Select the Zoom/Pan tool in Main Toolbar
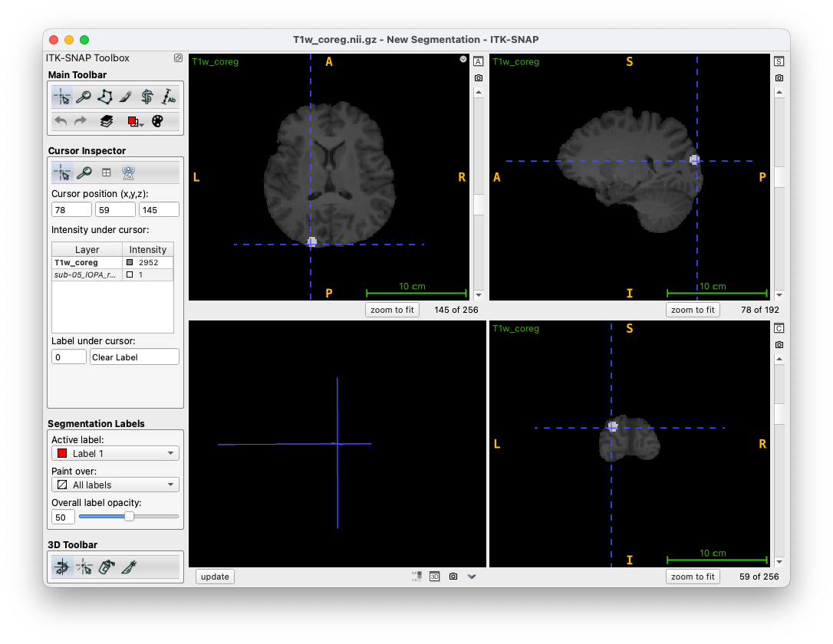 [x=84, y=97]
